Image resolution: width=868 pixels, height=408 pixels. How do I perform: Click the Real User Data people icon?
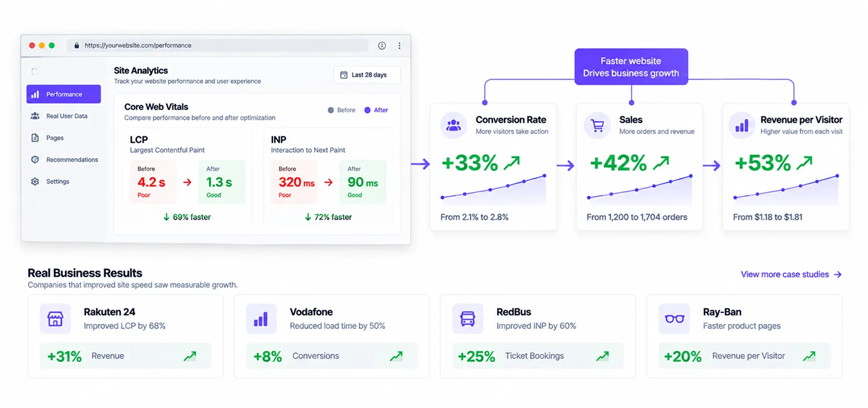(35, 116)
